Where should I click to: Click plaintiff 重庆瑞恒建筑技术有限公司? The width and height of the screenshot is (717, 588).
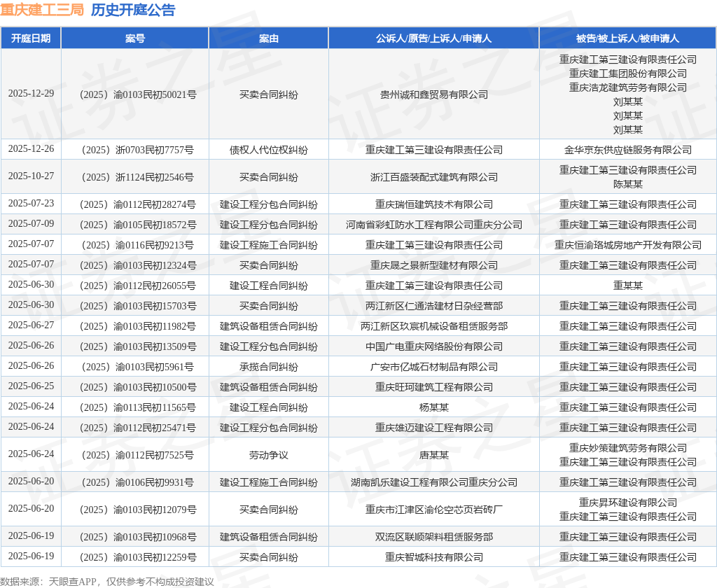coord(433,204)
